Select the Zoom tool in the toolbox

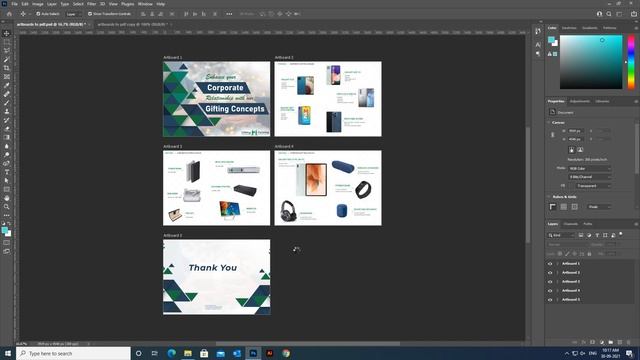(7, 207)
